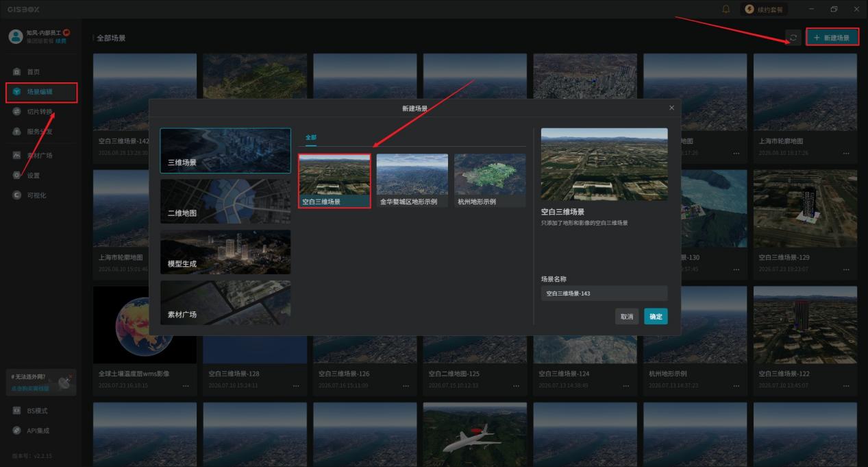Click the 确定 confirm button
868x467 pixels.
point(656,317)
